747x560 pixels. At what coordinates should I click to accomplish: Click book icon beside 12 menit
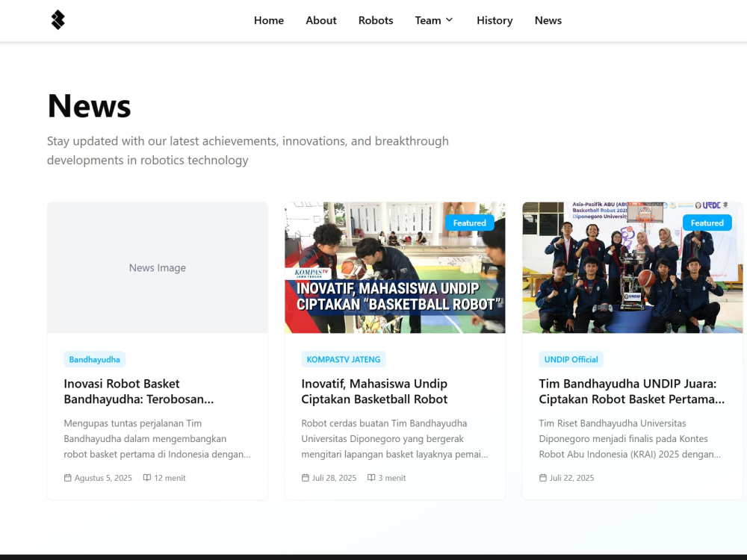[x=147, y=478]
